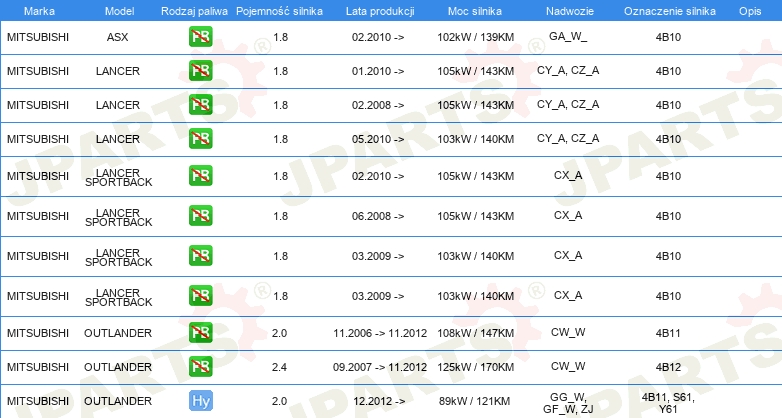Select the MITSUBISHI cell in ASX row
The width and height of the screenshot is (782, 418).
point(38,37)
